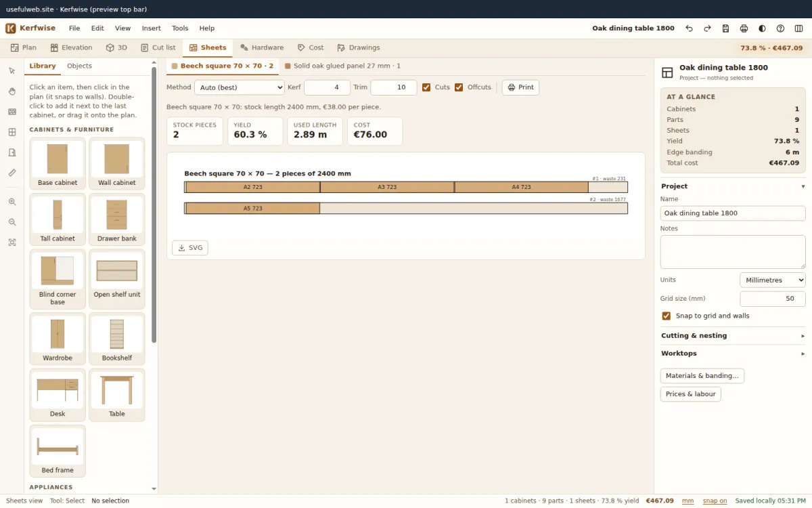Screen dimensions: 812x508
Task: Open Prices & labour settings
Action: click(x=690, y=394)
